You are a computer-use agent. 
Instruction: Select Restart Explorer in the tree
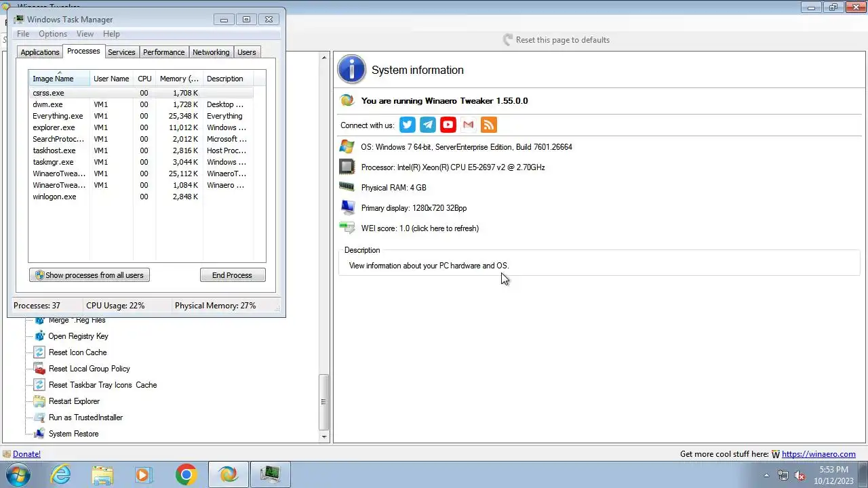(74, 401)
